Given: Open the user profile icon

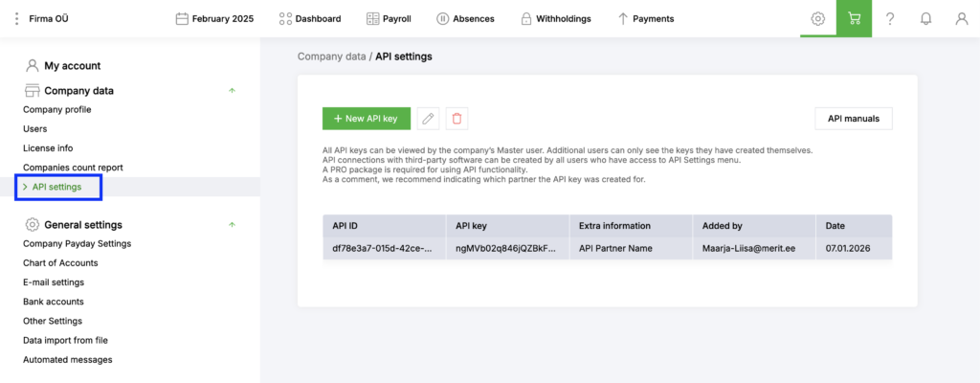Looking at the screenshot, I should pos(961,18).
